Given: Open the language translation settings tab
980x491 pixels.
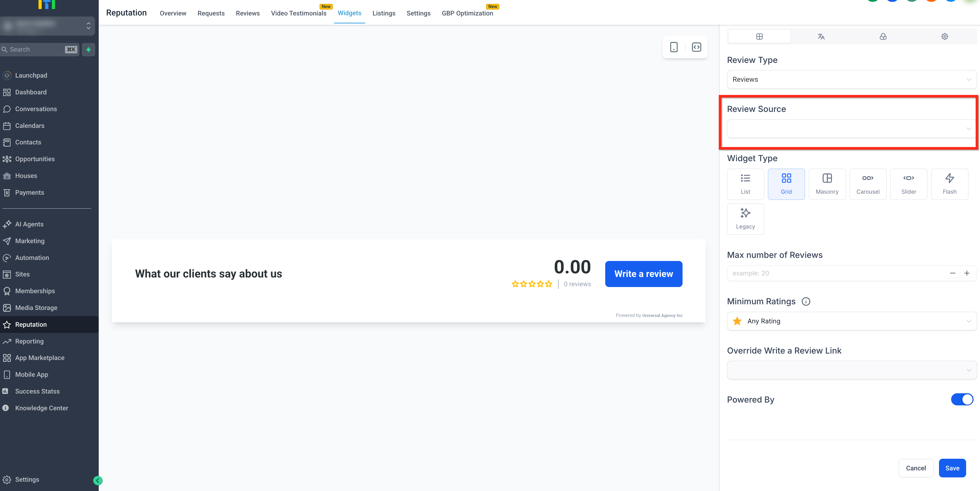Looking at the screenshot, I should [x=821, y=37].
